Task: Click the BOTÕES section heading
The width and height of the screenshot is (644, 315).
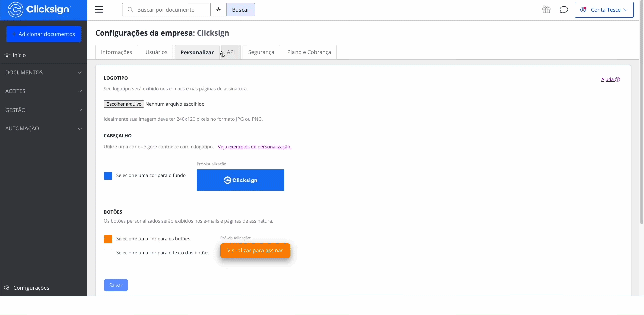Action: pyautogui.click(x=113, y=212)
